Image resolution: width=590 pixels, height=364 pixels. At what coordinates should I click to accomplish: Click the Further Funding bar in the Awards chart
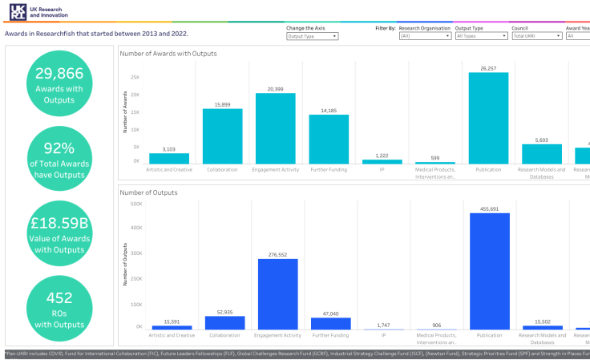329,139
